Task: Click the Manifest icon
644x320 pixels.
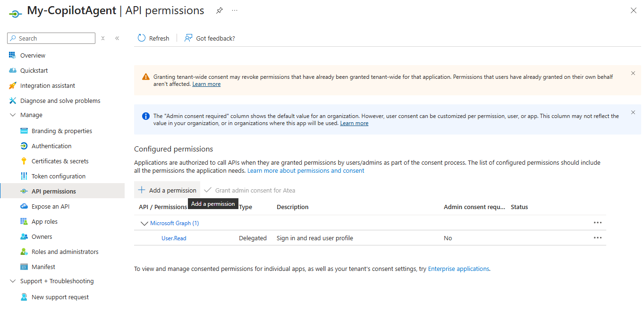Action: pos(24,267)
